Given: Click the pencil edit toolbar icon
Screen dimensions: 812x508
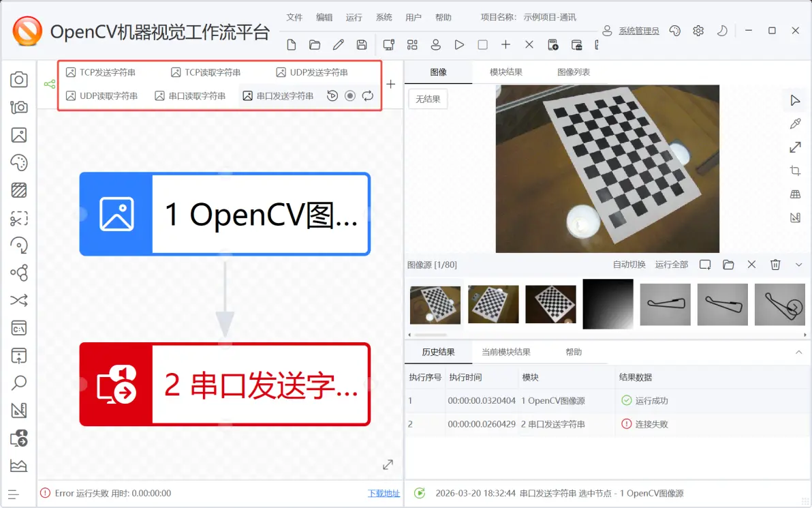Looking at the screenshot, I should [338, 45].
